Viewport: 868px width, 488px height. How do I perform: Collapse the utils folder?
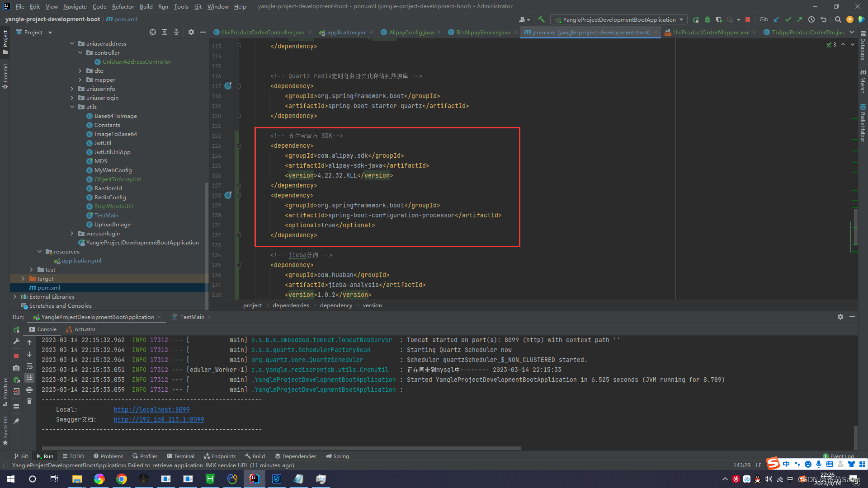[72, 107]
